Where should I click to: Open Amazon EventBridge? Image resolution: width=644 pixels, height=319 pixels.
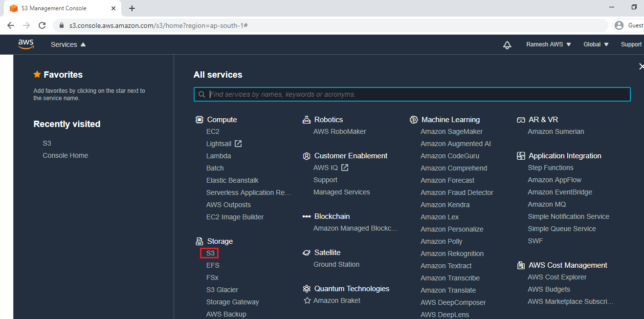point(560,192)
